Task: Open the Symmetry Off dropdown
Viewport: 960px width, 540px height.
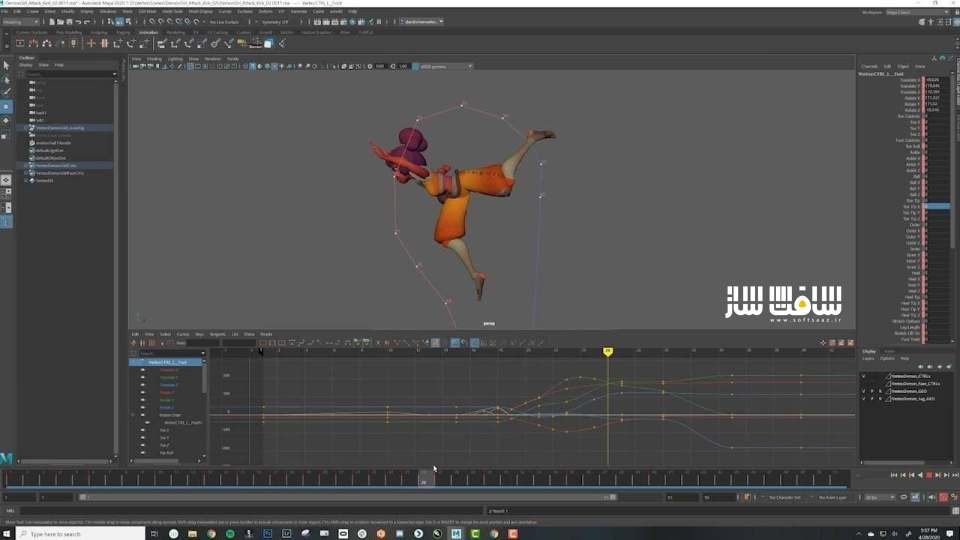Action: [275, 22]
